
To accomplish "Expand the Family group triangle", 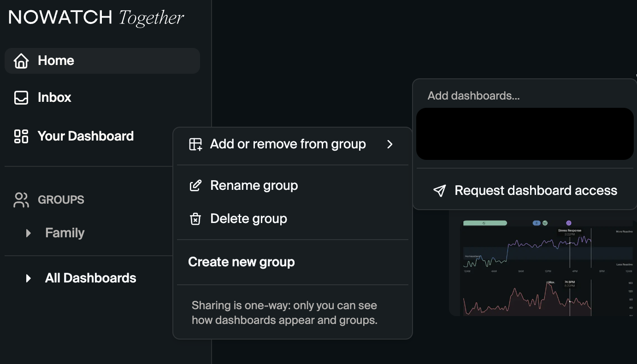I will coord(29,233).
